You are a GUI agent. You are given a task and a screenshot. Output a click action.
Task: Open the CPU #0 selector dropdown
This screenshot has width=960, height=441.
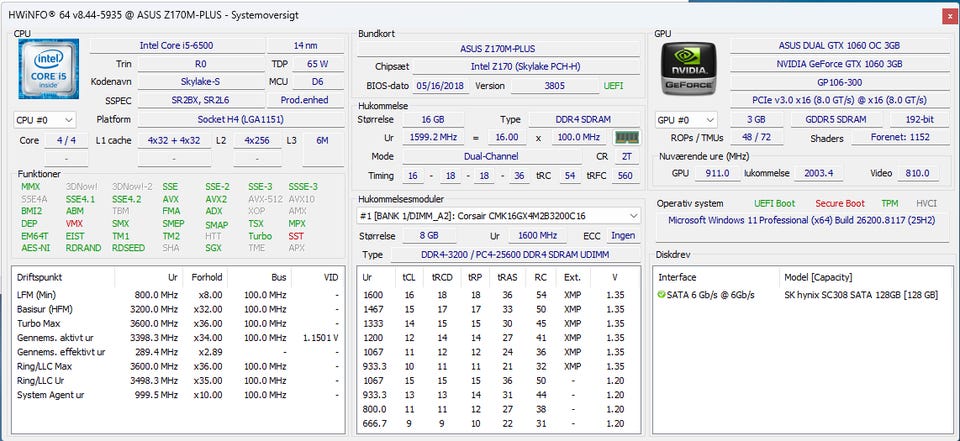pos(46,120)
